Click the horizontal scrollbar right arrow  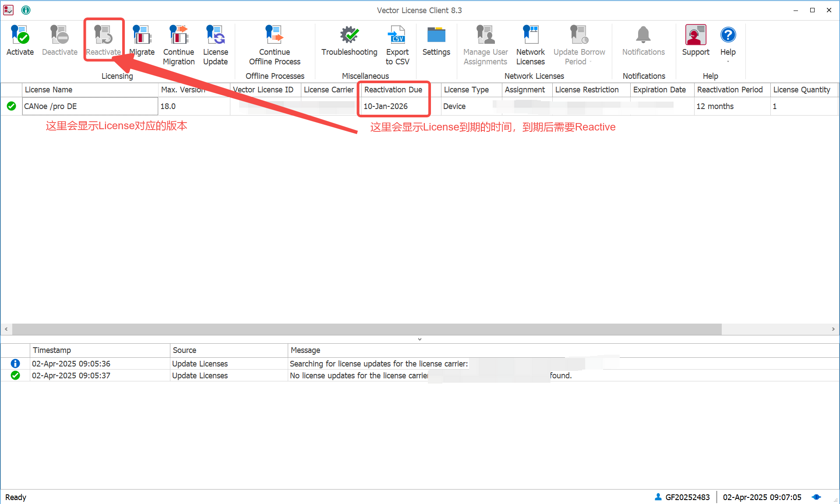click(833, 329)
